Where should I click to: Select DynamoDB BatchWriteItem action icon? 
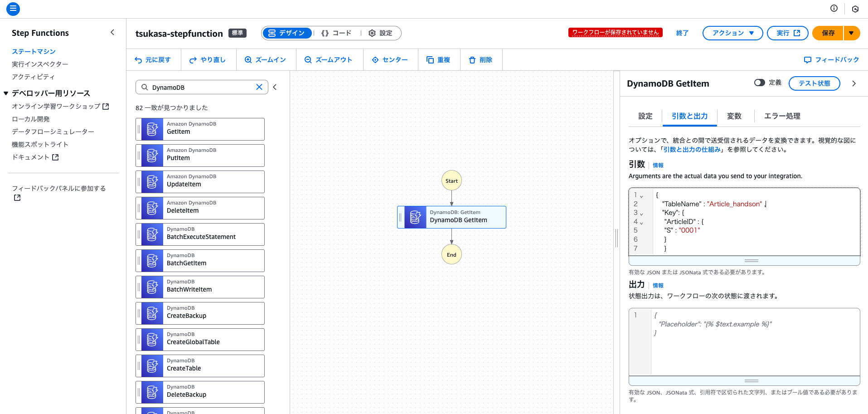click(152, 287)
